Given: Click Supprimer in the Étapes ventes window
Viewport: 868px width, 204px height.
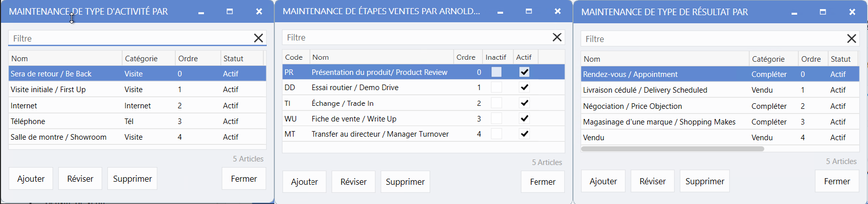Looking at the screenshot, I should coord(405,182).
